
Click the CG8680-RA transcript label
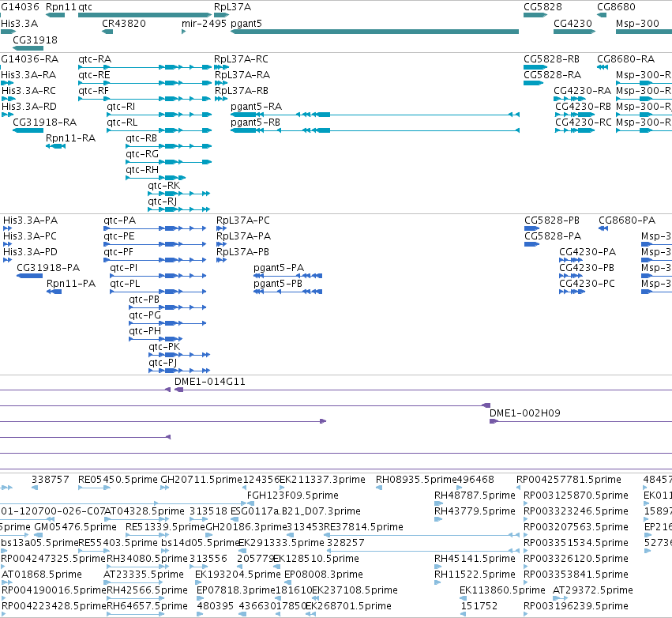coord(625,59)
